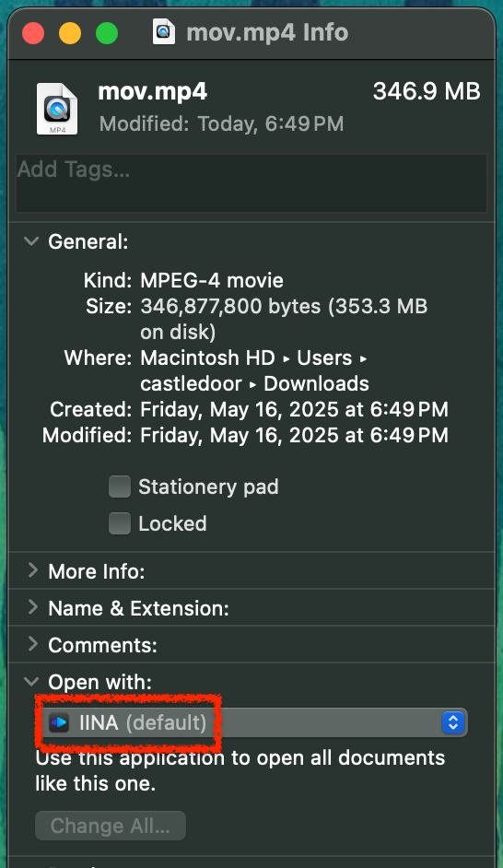Click the small document icon in title bar
This screenshot has height=868, width=503.
coord(164,32)
